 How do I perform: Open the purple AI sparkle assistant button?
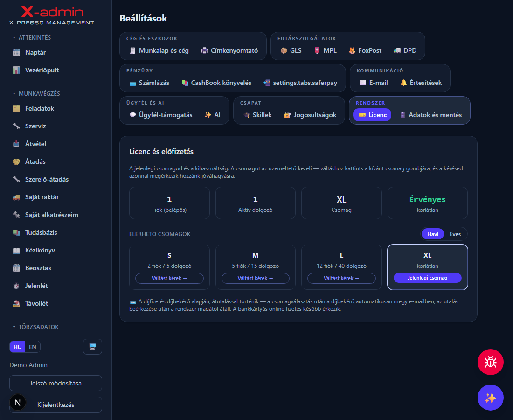coord(490,398)
